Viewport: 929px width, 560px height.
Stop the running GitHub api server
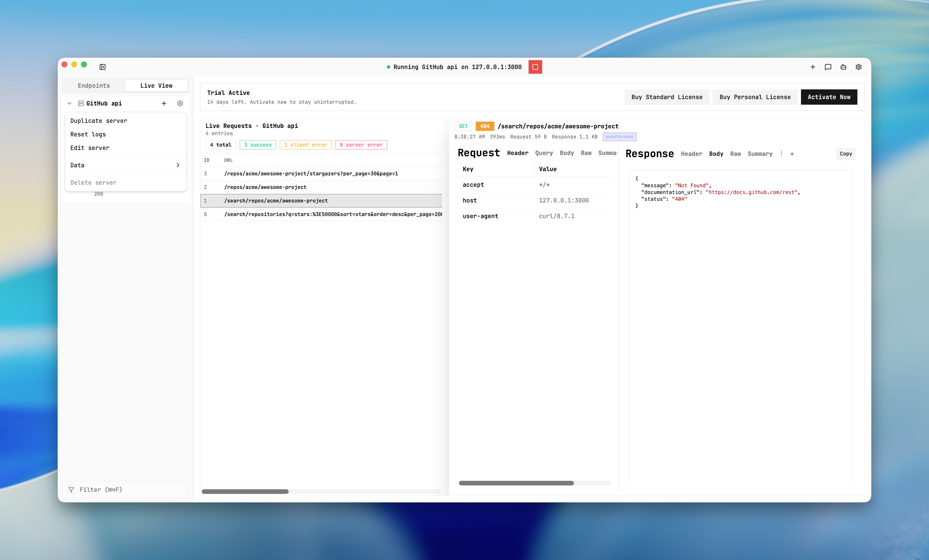535,67
